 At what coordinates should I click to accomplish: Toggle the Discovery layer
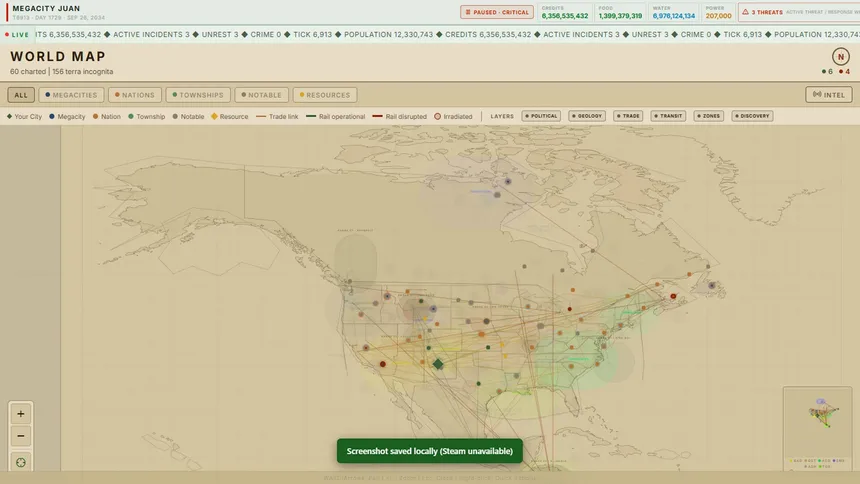(752, 116)
